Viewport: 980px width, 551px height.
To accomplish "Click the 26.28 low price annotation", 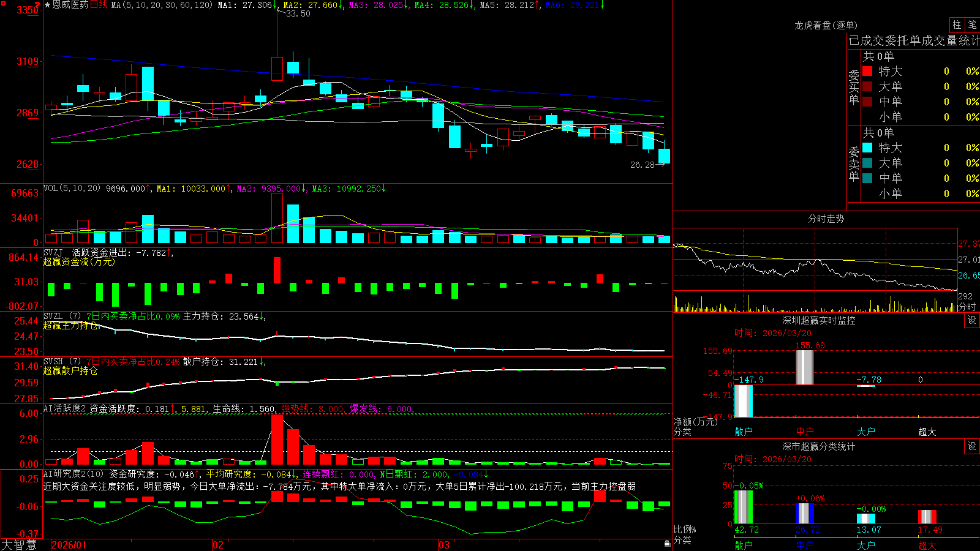I will click(x=643, y=165).
